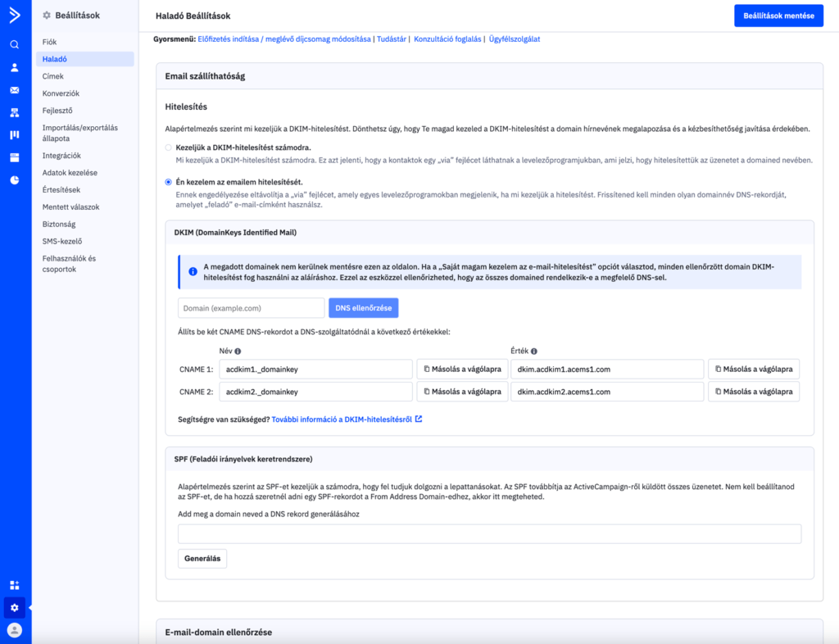Click the Apps grid icon near bottom

pos(14,585)
